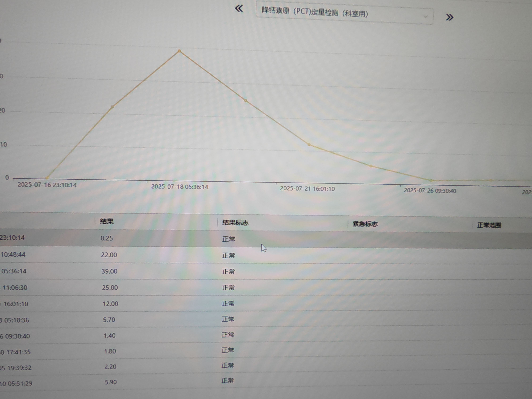Viewport: 532px width, 399px height.
Task: Select the row with time 17:41:35
Action: [18, 352]
